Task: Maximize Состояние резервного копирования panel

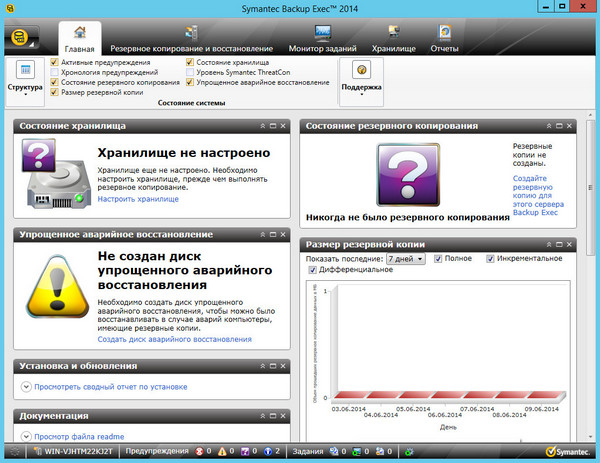Action: coord(559,126)
